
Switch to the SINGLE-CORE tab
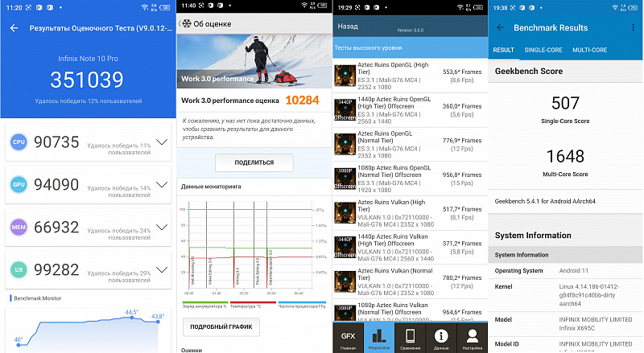pyautogui.click(x=543, y=50)
